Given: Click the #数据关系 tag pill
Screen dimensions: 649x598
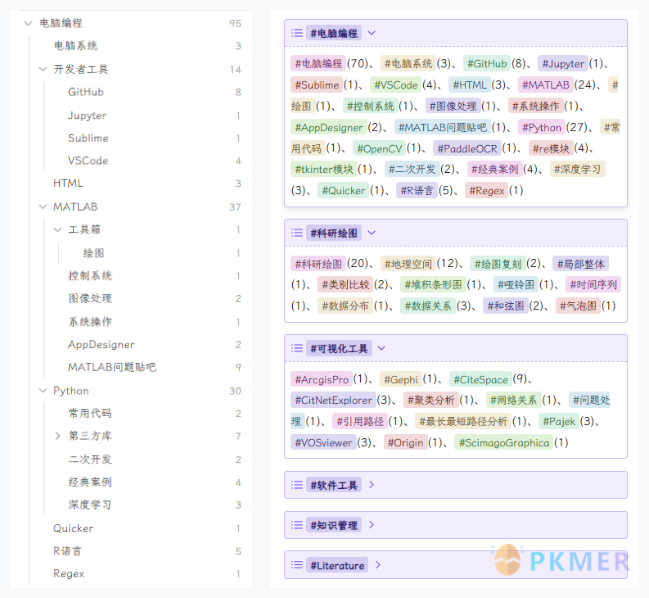Looking at the screenshot, I should click(x=428, y=306).
